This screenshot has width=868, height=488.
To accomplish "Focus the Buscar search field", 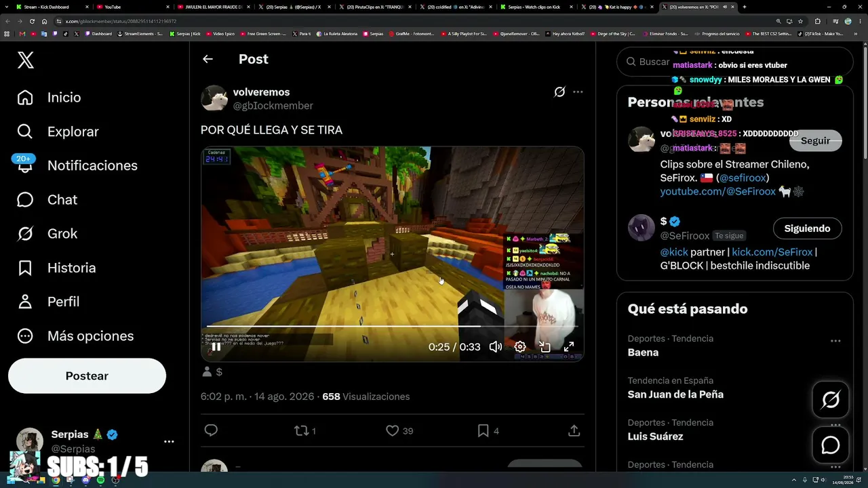I will tap(735, 62).
